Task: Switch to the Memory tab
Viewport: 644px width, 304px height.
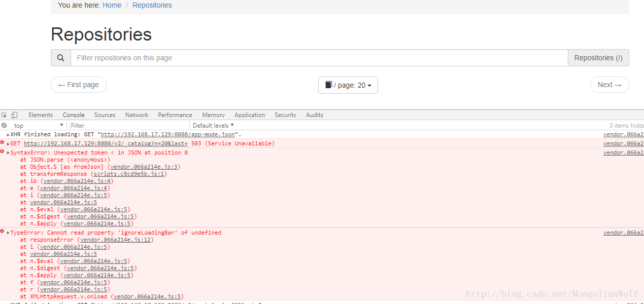Action: [x=213, y=115]
